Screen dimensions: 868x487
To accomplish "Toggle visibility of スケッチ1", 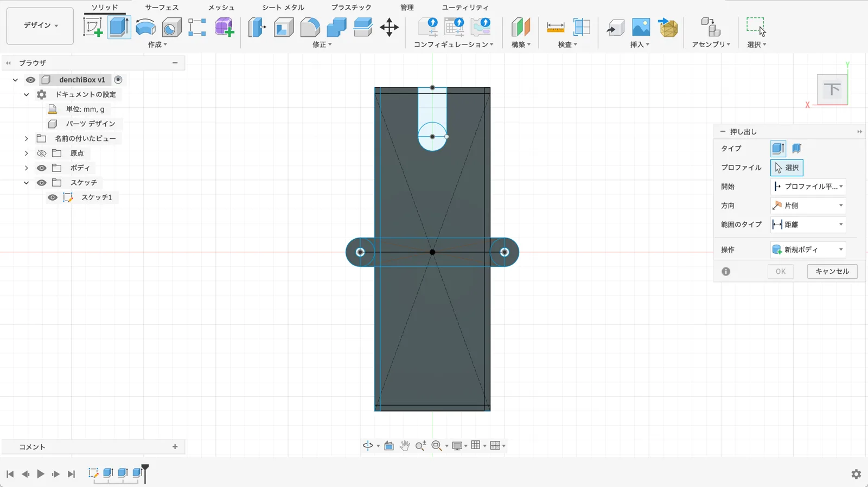I will click(52, 197).
